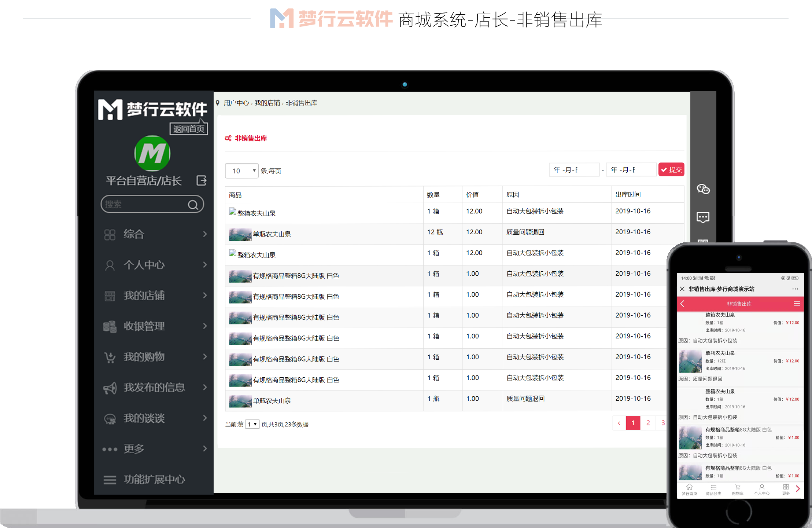Click the 更多 three-dots icon
Viewport: 812px width, 528px height.
pyautogui.click(x=110, y=449)
